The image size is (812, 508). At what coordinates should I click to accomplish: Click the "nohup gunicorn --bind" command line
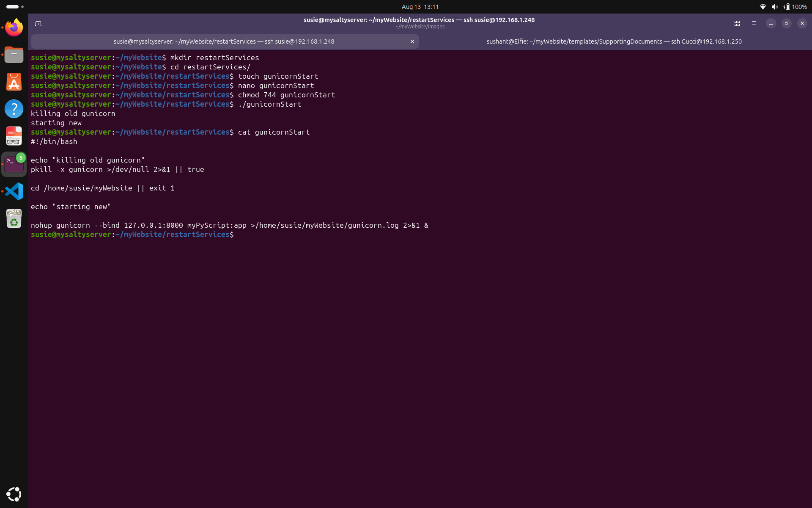pyautogui.click(x=230, y=226)
